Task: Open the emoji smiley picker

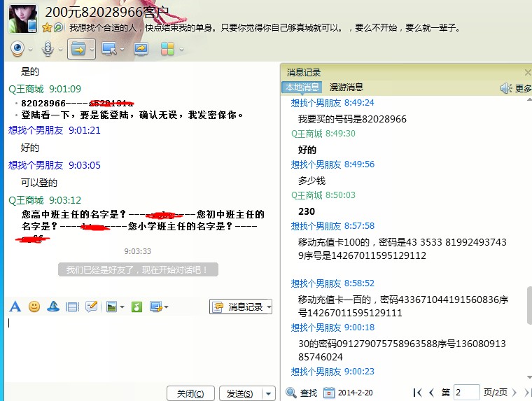Action: pos(34,307)
